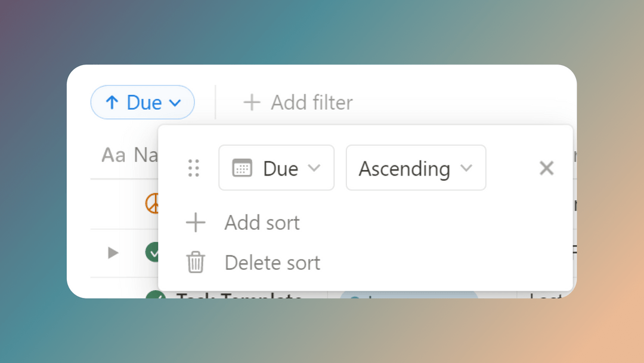Add a new sort rule

[262, 222]
